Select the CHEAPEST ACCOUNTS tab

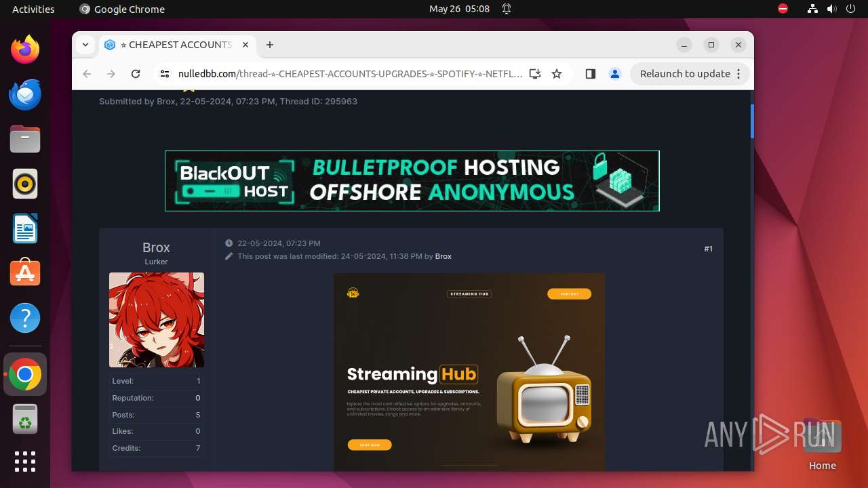177,45
